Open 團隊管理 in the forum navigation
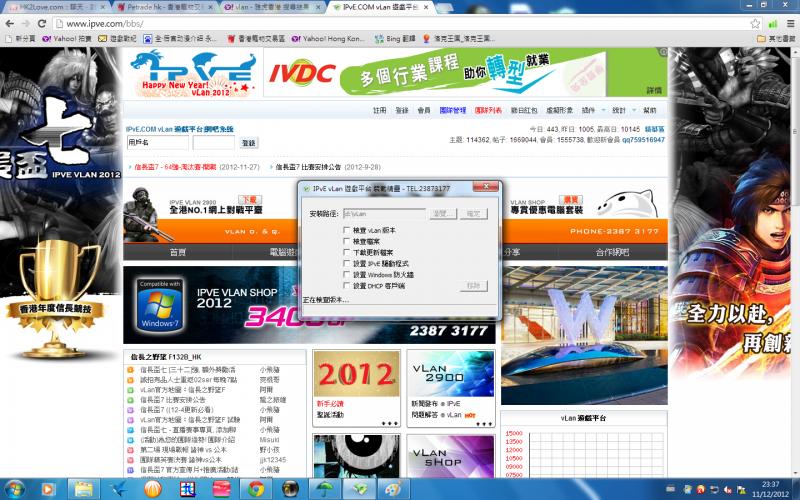Image resolution: width=800 pixels, height=500 pixels. tap(453, 110)
